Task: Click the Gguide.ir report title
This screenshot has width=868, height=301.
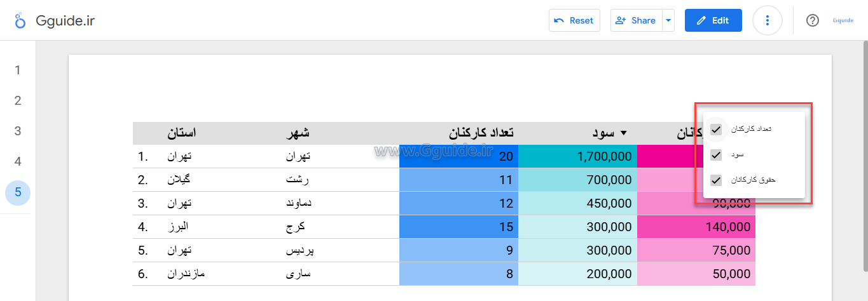Action: click(x=65, y=20)
